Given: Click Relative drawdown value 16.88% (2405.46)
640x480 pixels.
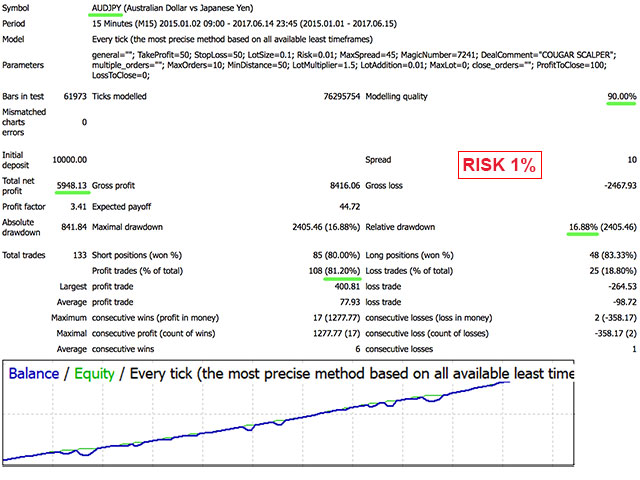Looking at the screenshot, I should 602,227.
